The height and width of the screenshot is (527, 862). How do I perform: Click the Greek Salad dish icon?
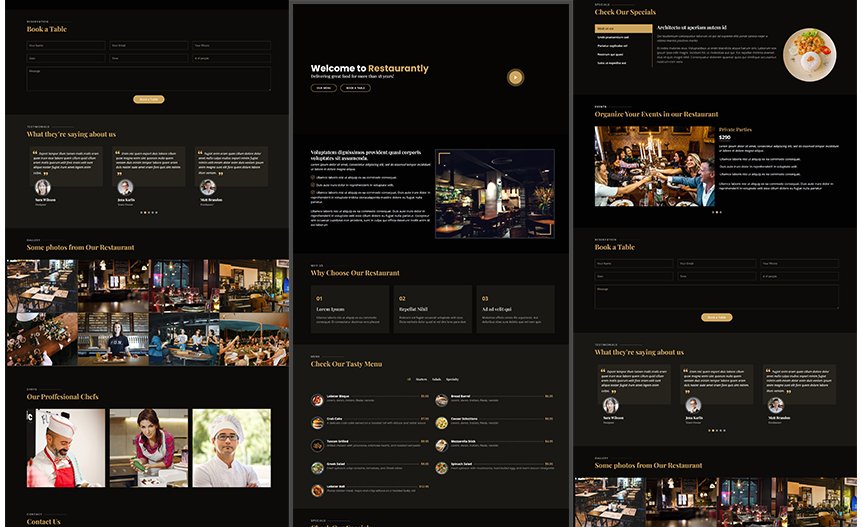point(317,468)
